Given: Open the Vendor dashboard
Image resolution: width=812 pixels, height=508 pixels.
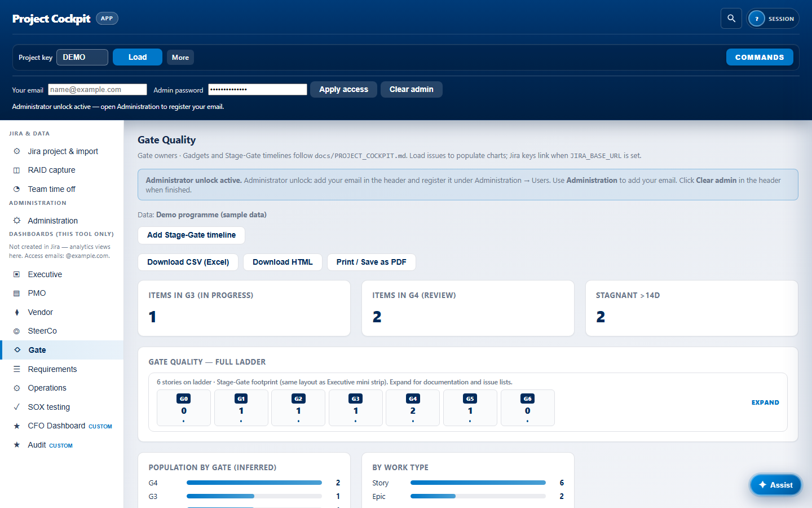Looking at the screenshot, I should tap(62, 312).
